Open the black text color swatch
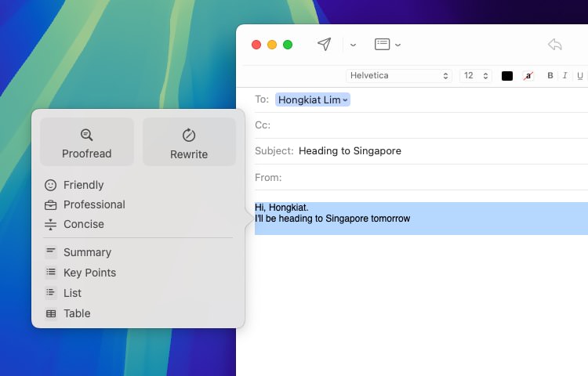 click(507, 76)
